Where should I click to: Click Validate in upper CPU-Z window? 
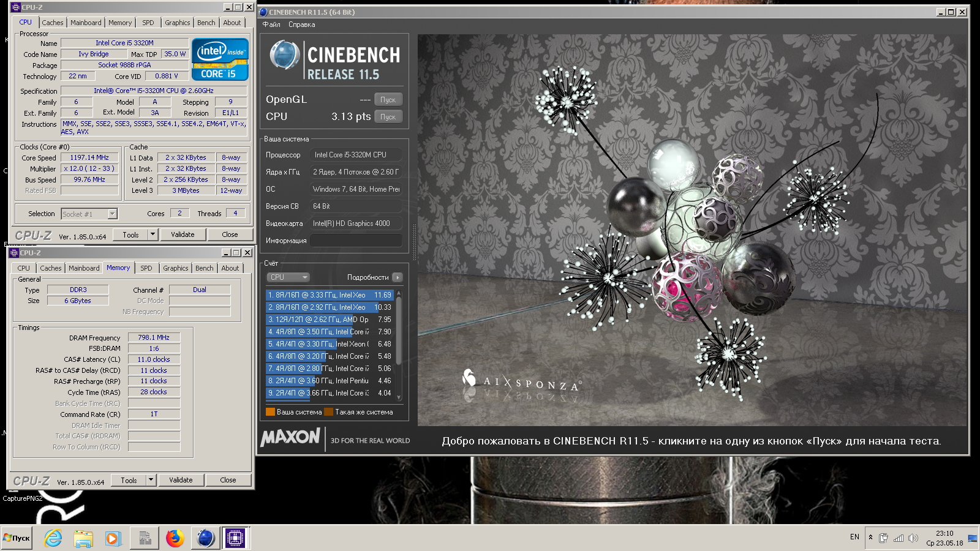(x=183, y=234)
